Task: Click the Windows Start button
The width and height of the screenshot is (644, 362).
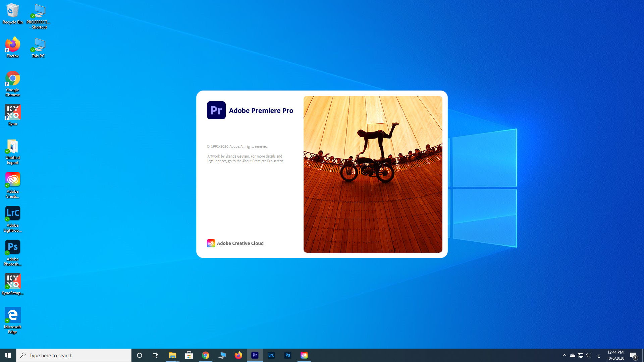Action: coord(8,355)
